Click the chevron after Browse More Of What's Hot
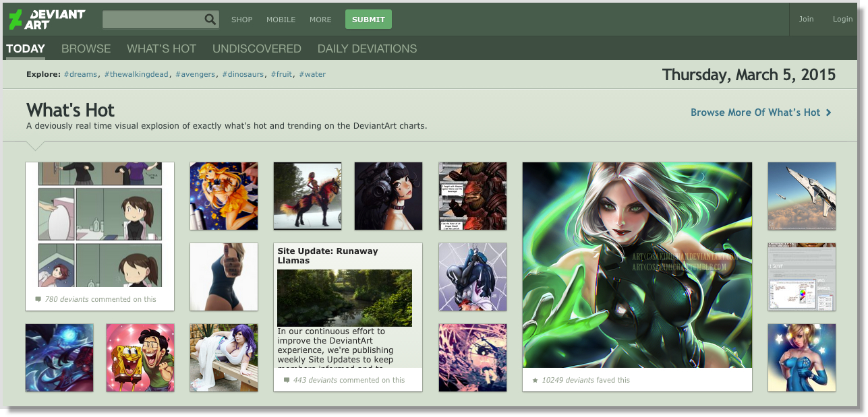 click(x=829, y=113)
